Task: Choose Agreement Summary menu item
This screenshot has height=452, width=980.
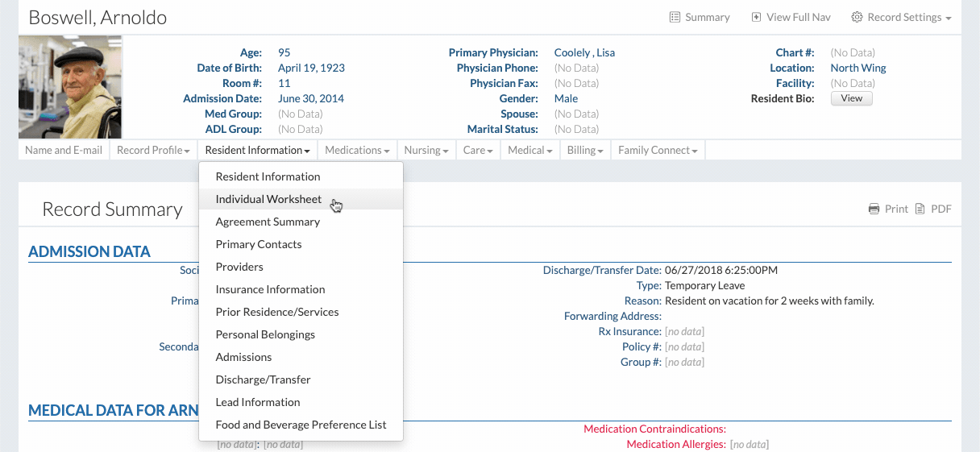Action: [x=268, y=222]
